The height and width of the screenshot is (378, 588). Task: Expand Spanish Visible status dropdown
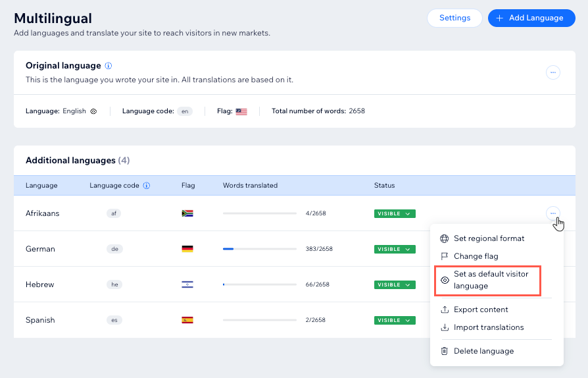point(395,320)
